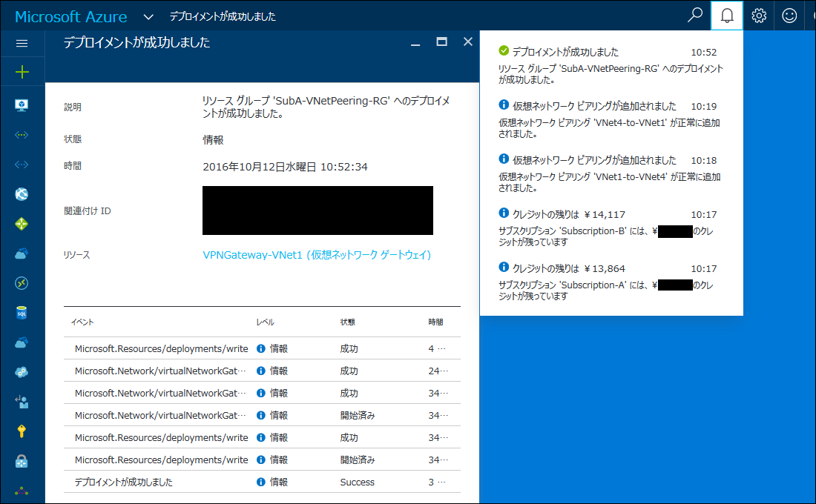816x504 pixels.
Task: Open the hamburger menu in the sidebar
Action: click(22, 43)
